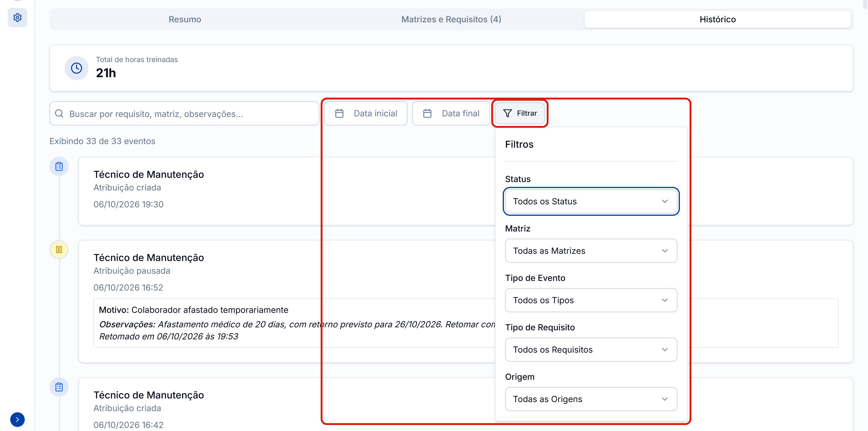Open the Todas as Matrizes dropdown
The image size is (868, 431).
point(591,251)
